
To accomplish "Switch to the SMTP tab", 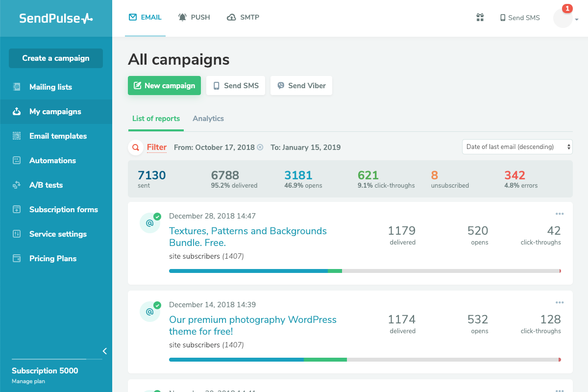I will (x=243, y=18).
